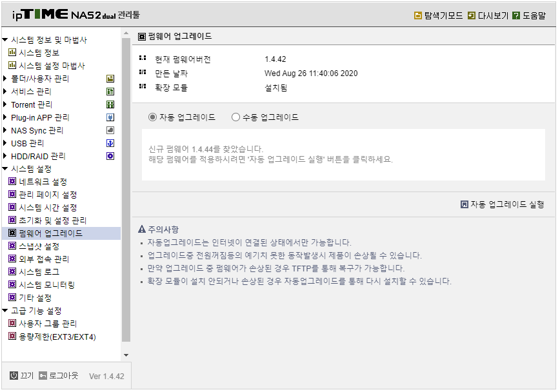Image resolution: width=560 pixels, height=392 pixels.
Task: Click the icon beside 초기화 및 설정 관리
Action: pyautogui.click(x=12, y=220)
